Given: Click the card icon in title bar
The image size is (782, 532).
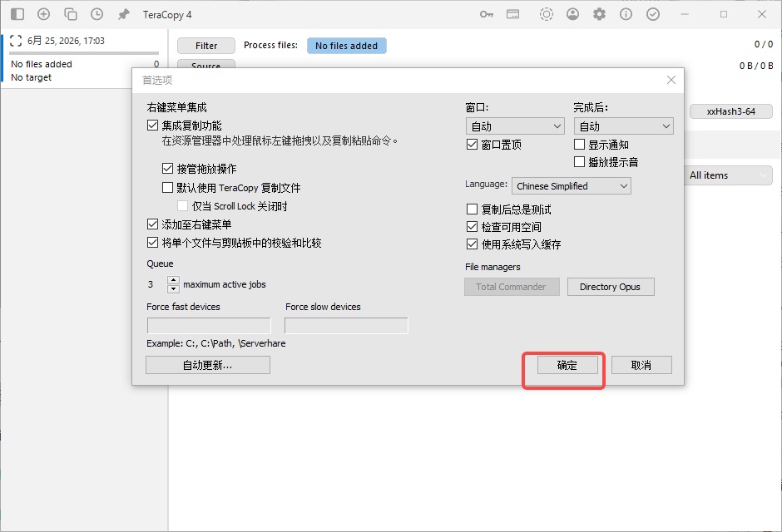Looking at the screenshot, I should pos(512,14).
